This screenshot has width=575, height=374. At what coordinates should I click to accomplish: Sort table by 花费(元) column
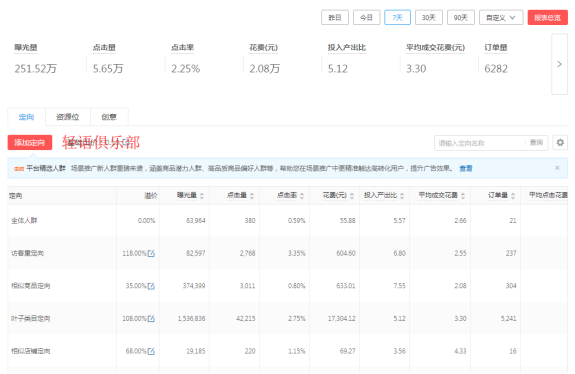352,196
